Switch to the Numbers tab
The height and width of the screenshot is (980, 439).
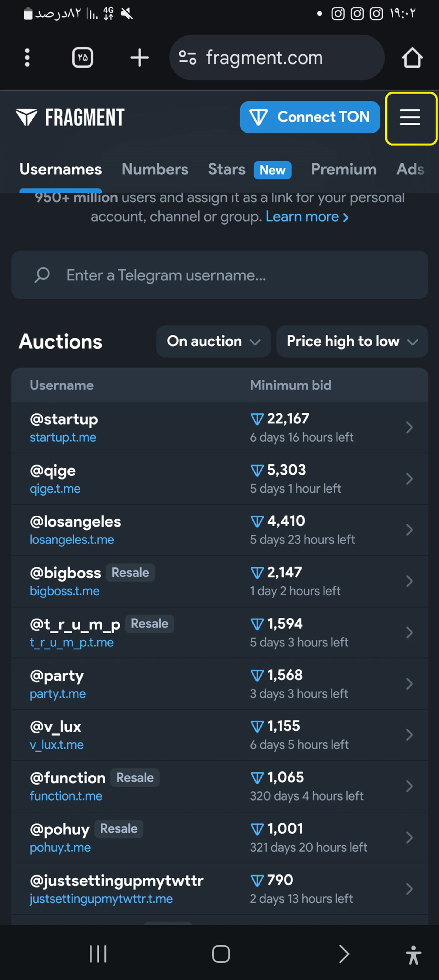tap(155, 169)
